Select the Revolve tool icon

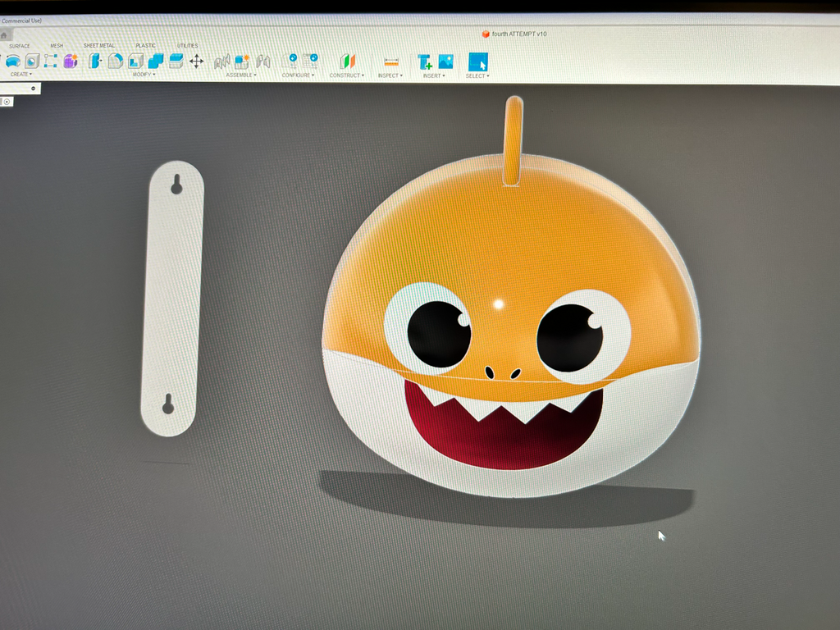[x=13, y=61]
